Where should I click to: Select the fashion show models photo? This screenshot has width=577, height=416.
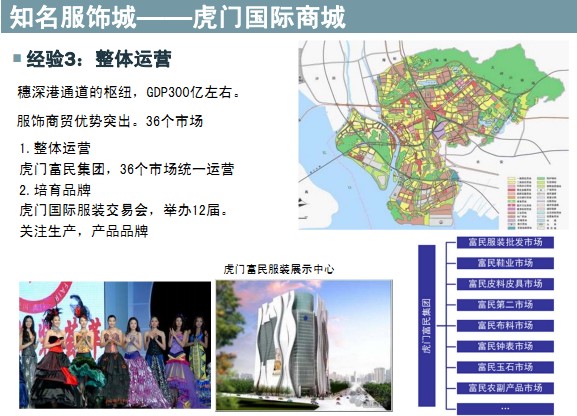[115, 345]
